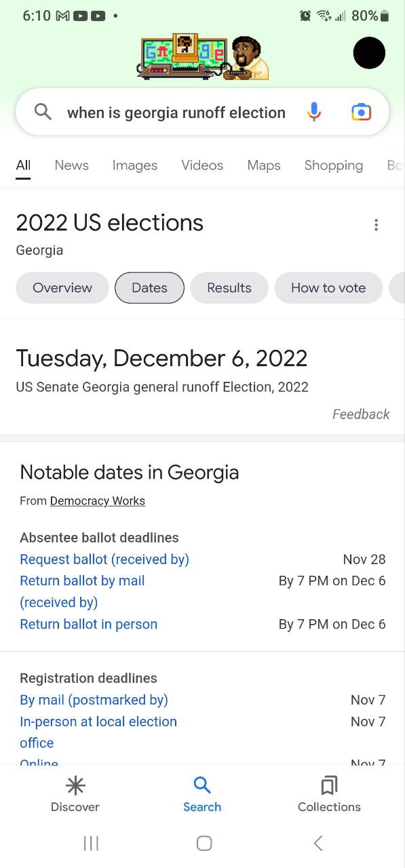This screenshot has height=868, width=405.
Task: Tap the search query text field
Action: [x=176, y=113]
